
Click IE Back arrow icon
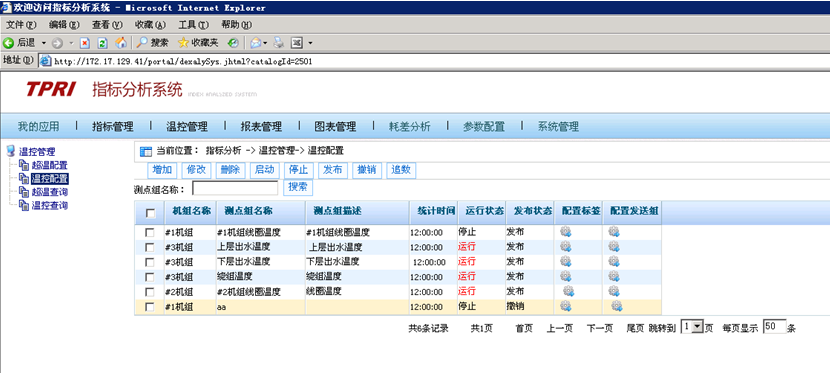point(8,43)
